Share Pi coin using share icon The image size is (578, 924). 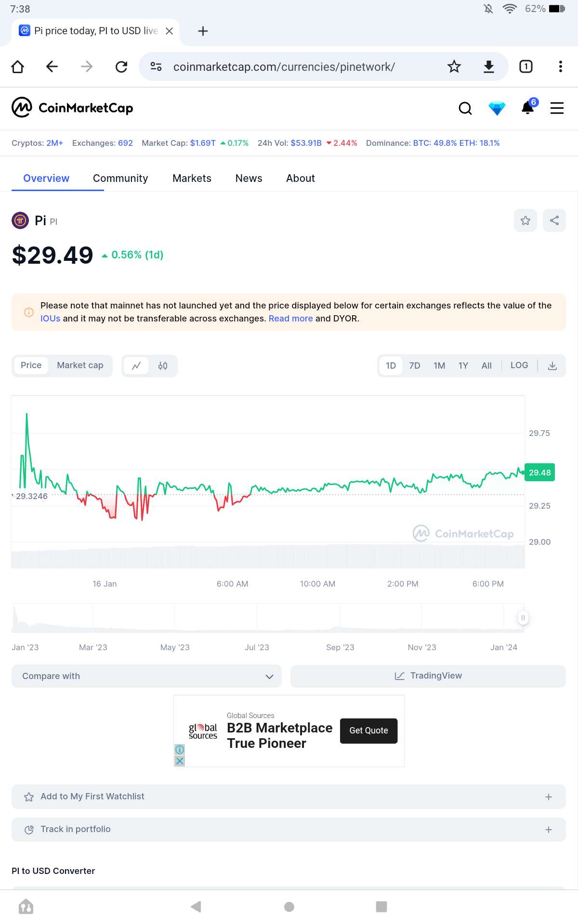tap(554, 220)
